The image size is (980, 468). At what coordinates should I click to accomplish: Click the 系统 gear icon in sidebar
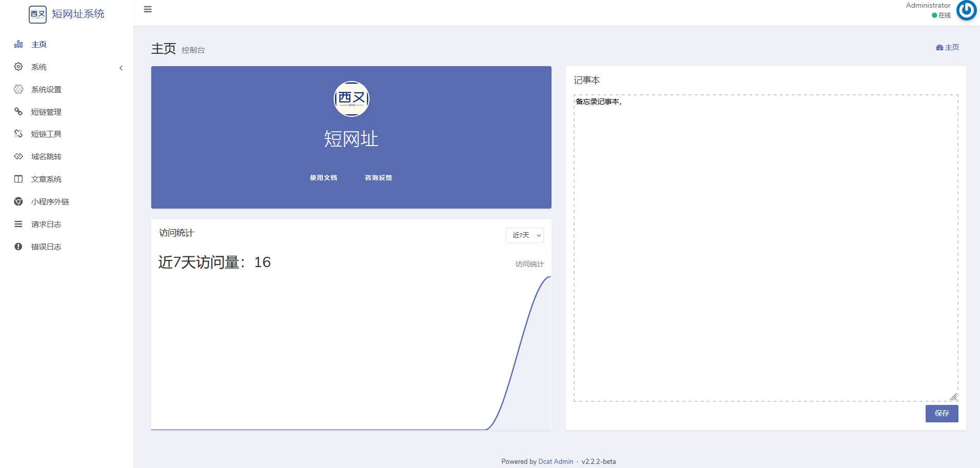[18, 67]
